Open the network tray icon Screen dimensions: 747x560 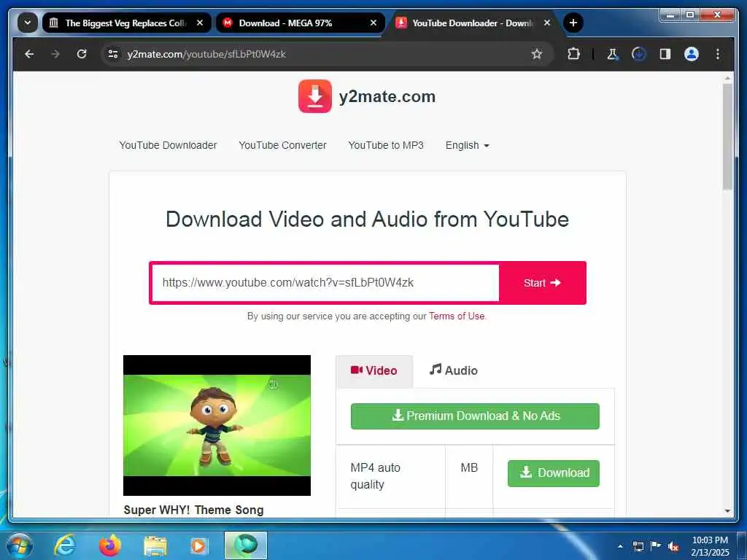click(x=638, y=546)
